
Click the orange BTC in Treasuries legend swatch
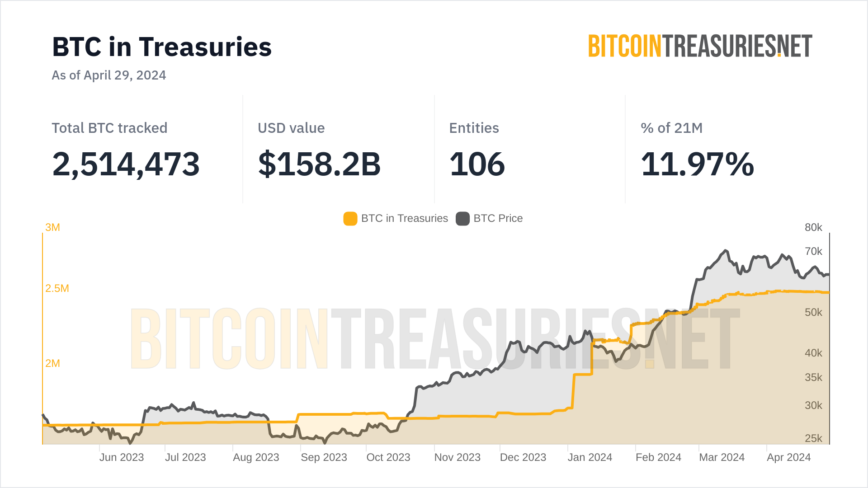click(x=350, y=219)
